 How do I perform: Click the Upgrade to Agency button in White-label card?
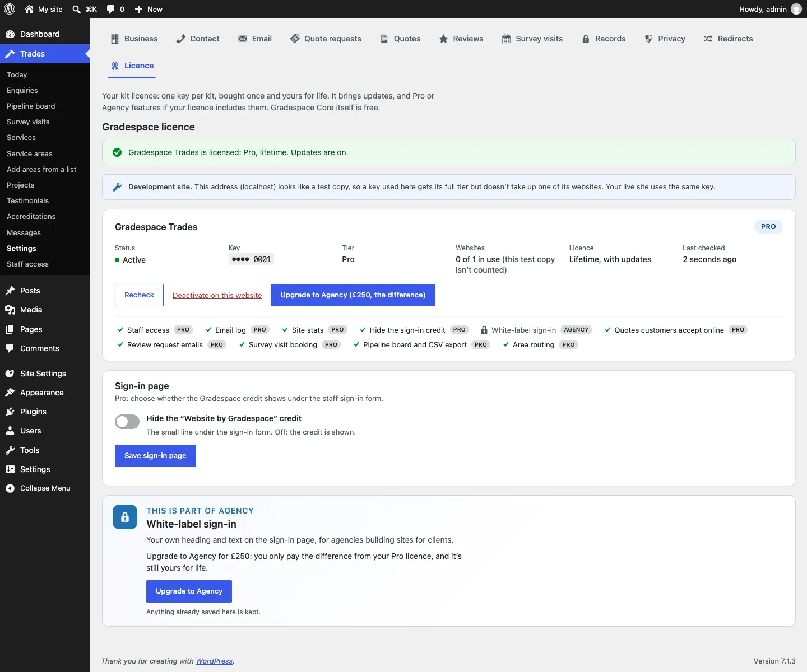coord(189,591)
